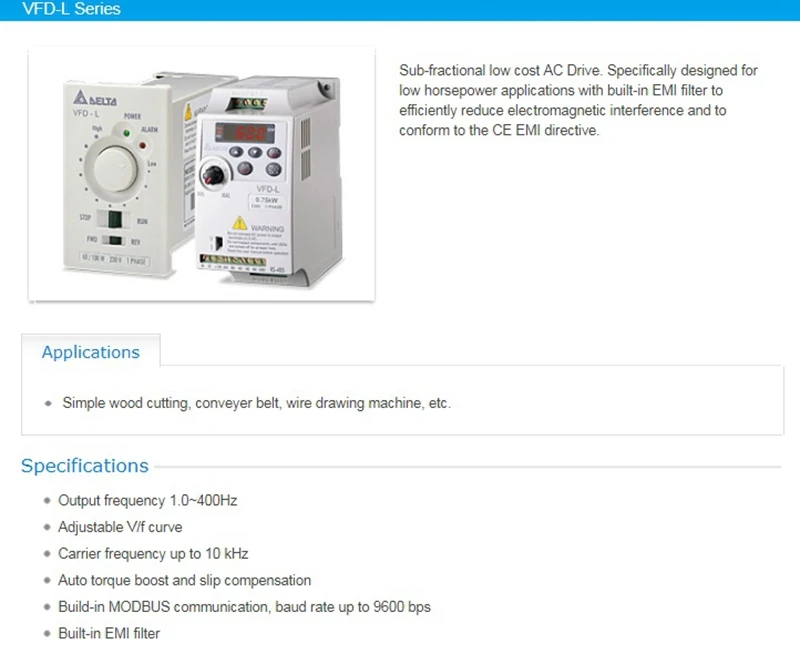This screenshot has height=654, width=800.
Task: Click the red LED display on the VFD-L drive
Action: pos(246,133)
